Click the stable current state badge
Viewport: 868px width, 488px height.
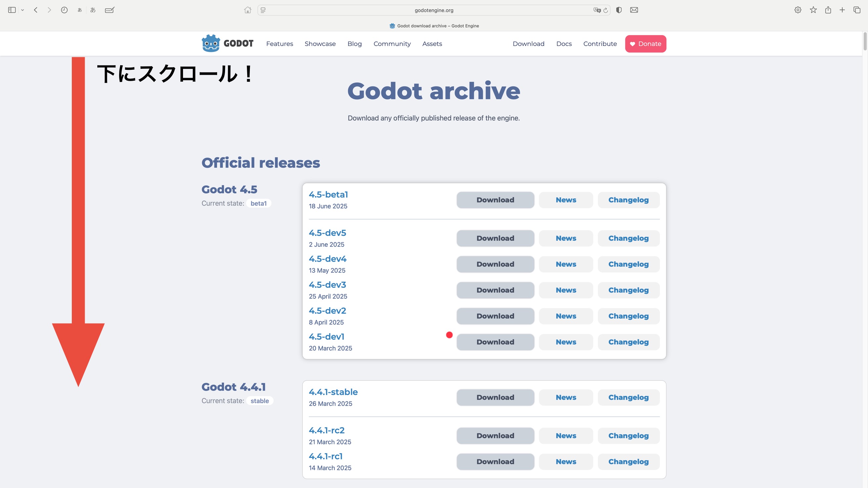(x=259, y=401)
